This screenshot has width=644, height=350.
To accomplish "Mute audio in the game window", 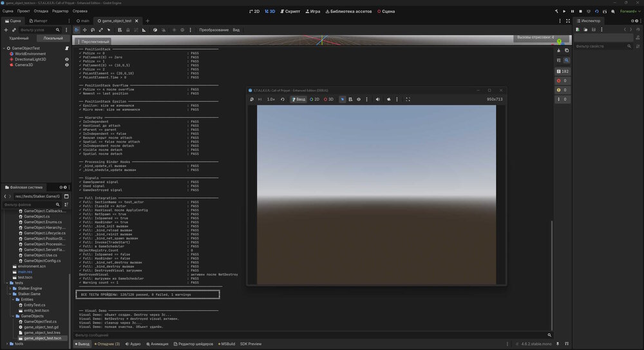I will [x=378, y=99].
